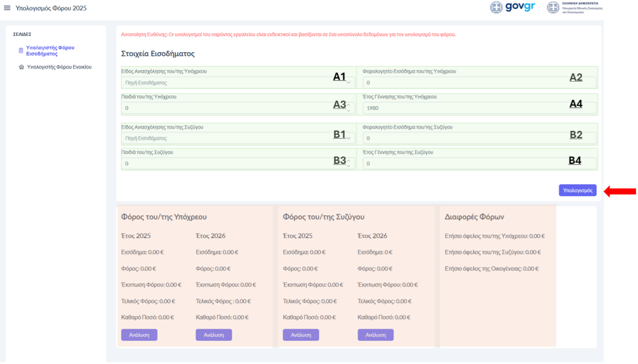Focus taxpayer's birth year field showing 1980

click(463, 108)
